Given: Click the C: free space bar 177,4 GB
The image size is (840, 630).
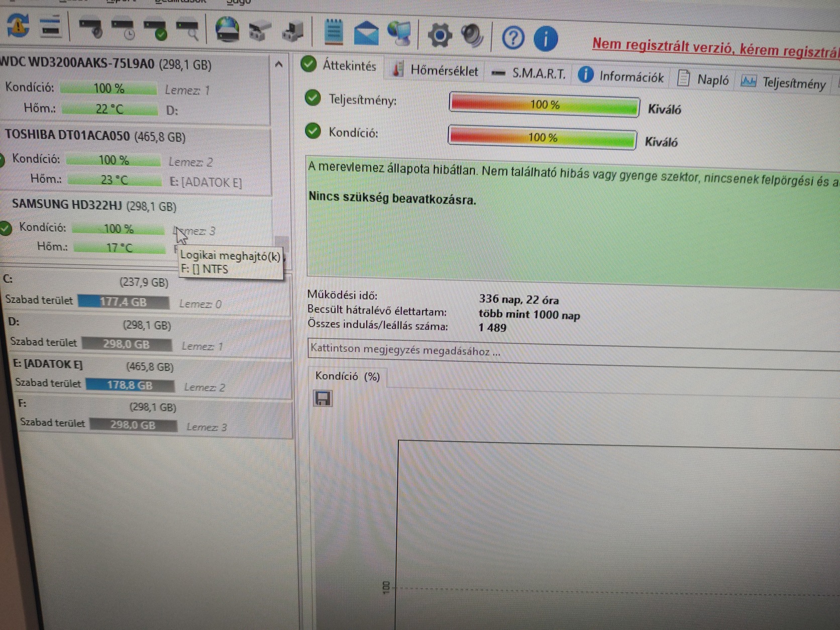Looking at the screenshot, I should (x=123, y=302).
